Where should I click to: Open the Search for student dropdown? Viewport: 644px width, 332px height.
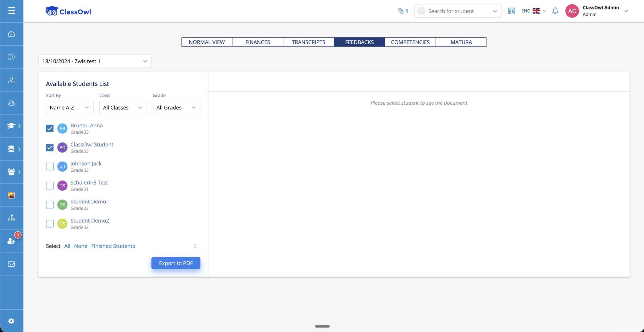pyautogui.click(x=458, y=11)
